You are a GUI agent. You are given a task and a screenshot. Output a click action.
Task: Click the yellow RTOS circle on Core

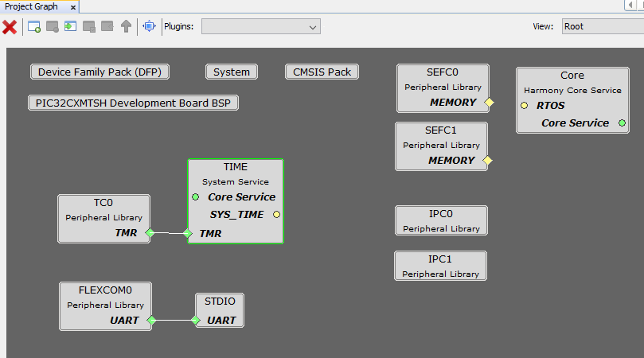(525, 105)
